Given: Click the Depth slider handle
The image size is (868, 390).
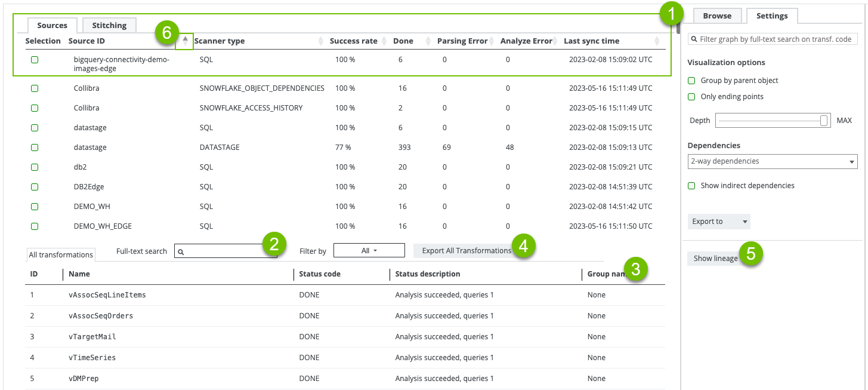Looking at the screenshot, I should coord(824,121).
